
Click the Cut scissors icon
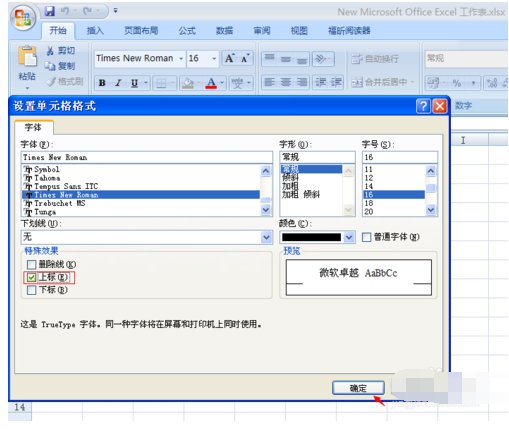pyautogui.click(x=50, y=51)
